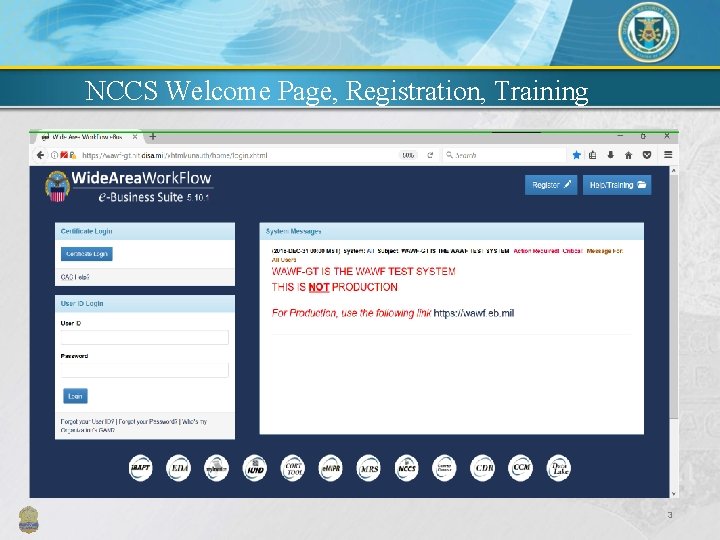Image resolution: width=720 pixels, height=540 pixels.
Task: Click the Certificate Login panel header
Action: pyautogui.click(x=145, y=231)
